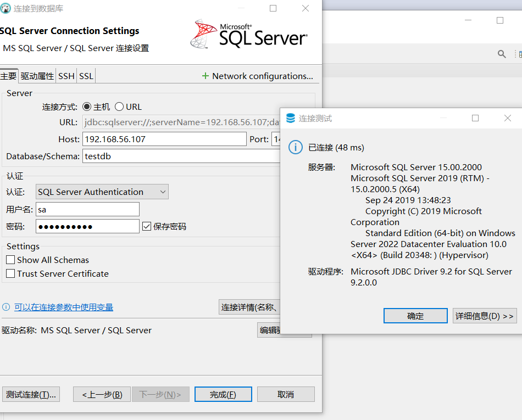Screen dimensions: 522x420
Task: Minimize the background DBeaver window
Action: (468, 20)
